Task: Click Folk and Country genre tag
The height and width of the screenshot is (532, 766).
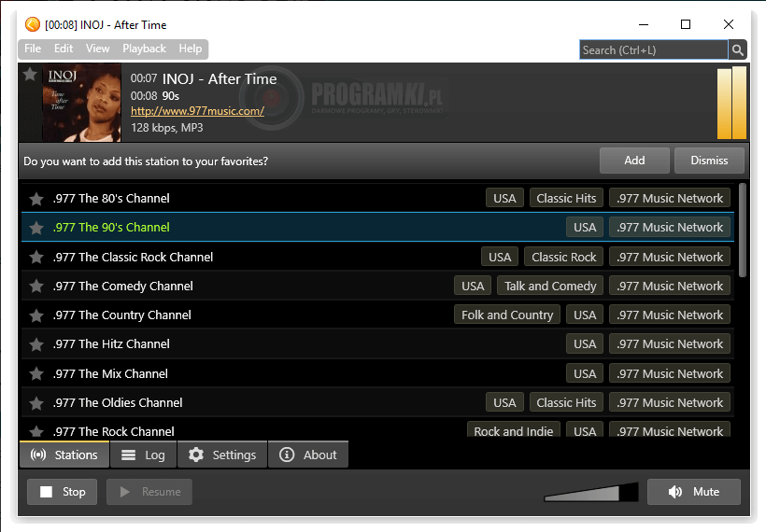Action: click(x=507, y=315)
